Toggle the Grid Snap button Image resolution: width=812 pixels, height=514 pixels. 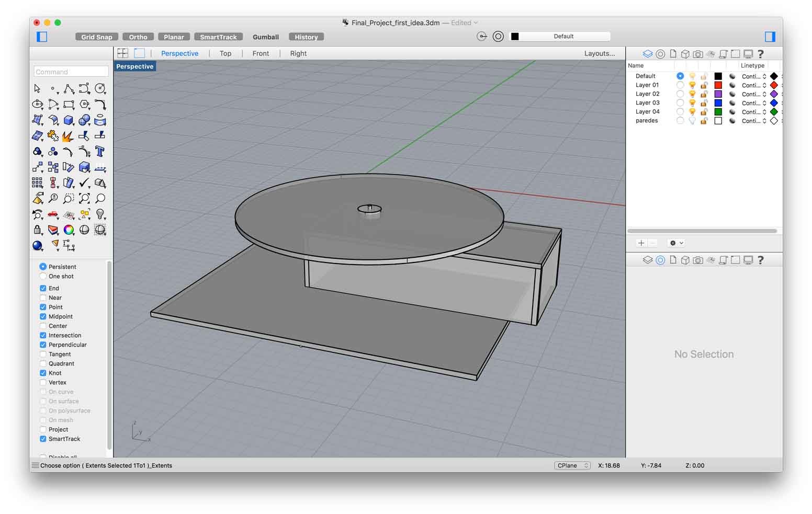(97, 37)
